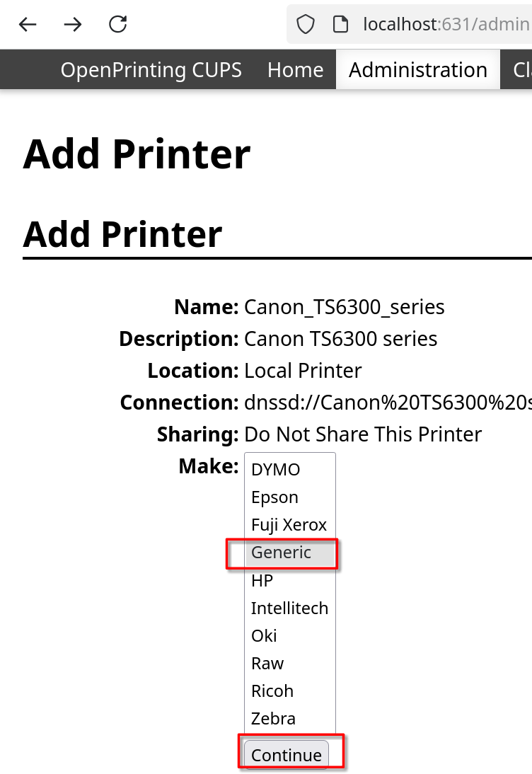Click the shield tracking protection icon
This screenshot has height=774, width=532.
[x=305, y=25]
